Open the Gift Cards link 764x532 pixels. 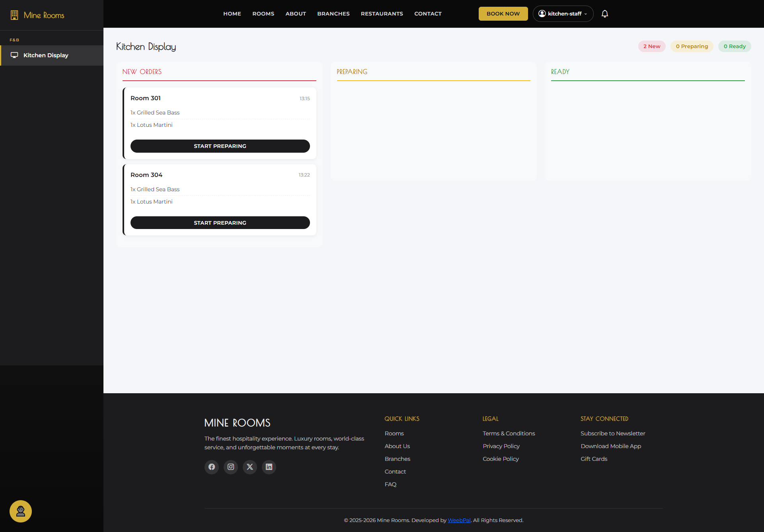coord(594,459)
